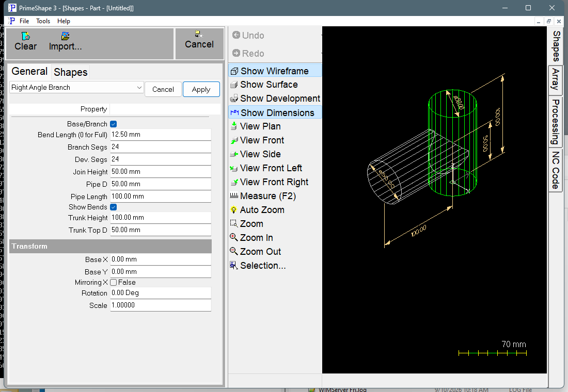The image size is (568, 392).
Task: Edit the Base Y value field
Action: point(161,272)
